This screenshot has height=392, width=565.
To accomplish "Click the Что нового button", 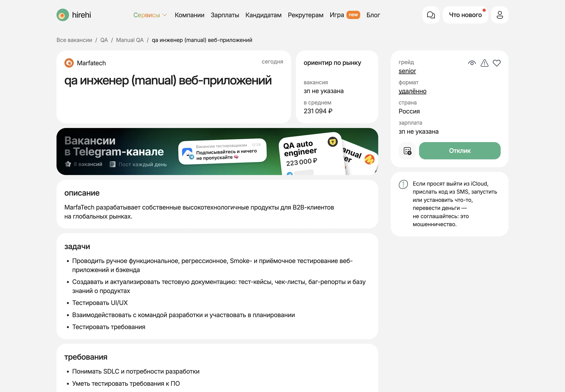I will click(465, 15).
